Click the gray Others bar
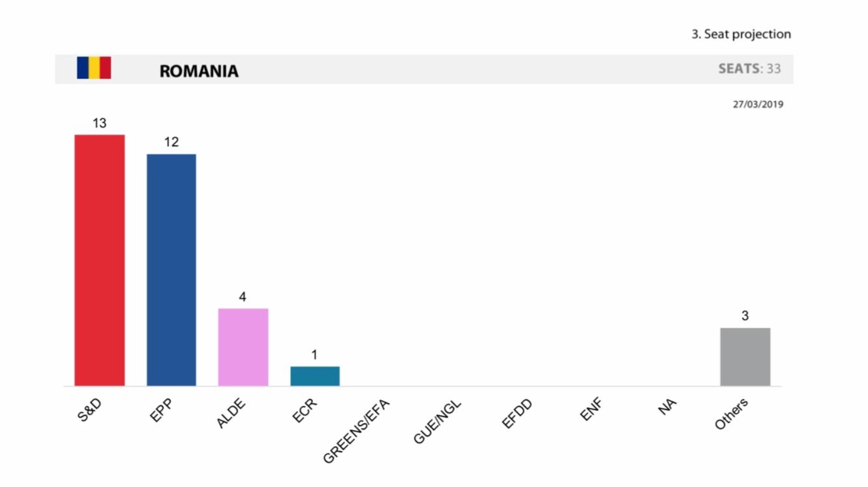 click(x=745, y=357)
